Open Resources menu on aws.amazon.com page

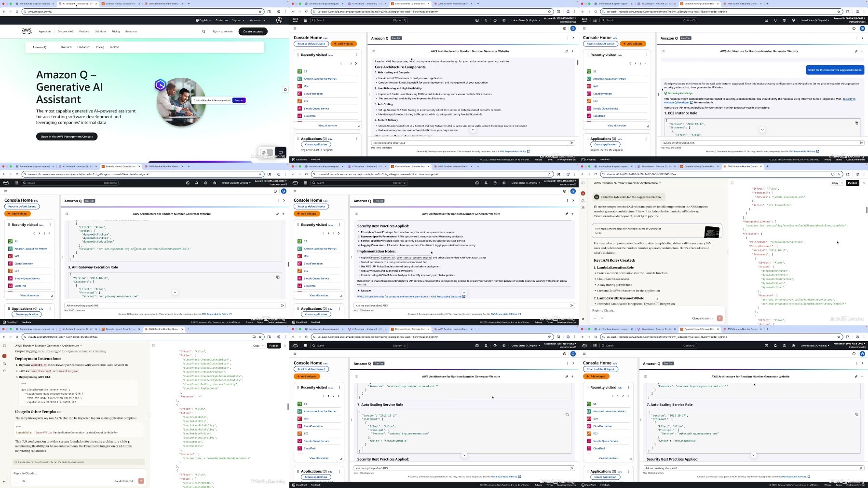click(131, 31)
